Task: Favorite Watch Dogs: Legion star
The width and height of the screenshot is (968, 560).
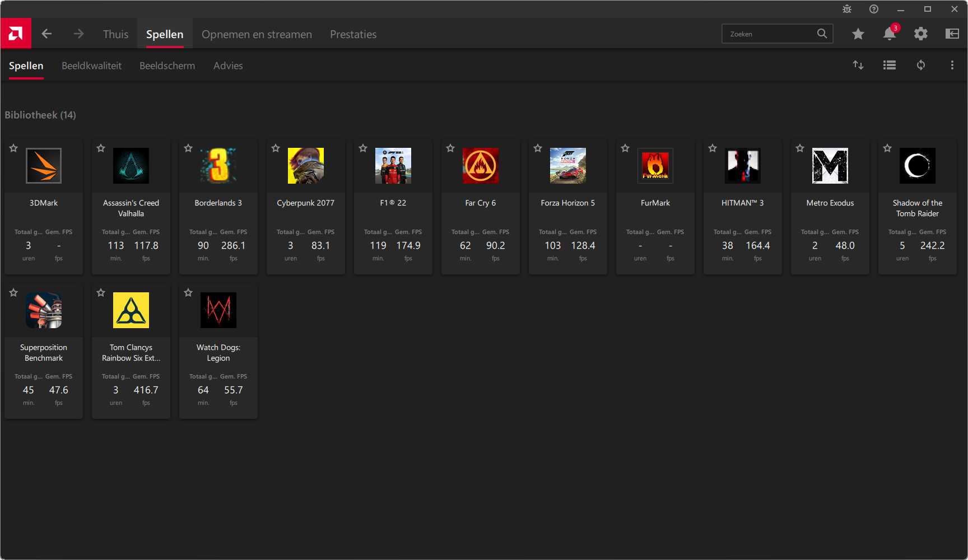Action: click(x=188, y=293)
